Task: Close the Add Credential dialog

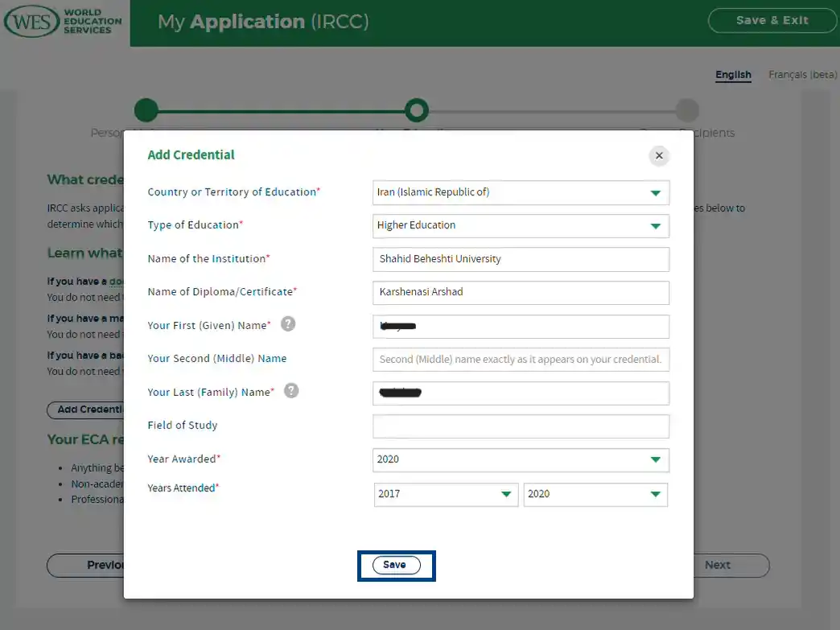Action: (x=659, y=156)
